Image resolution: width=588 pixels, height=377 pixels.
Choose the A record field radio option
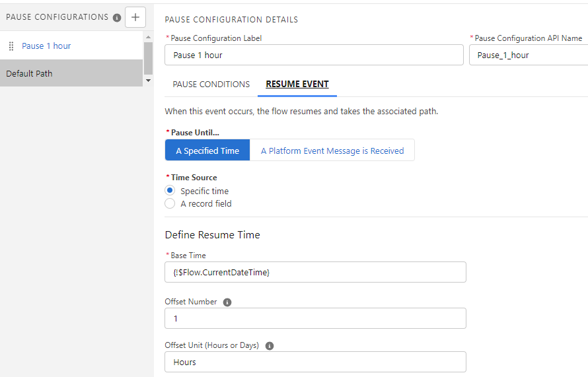point(170,204)
